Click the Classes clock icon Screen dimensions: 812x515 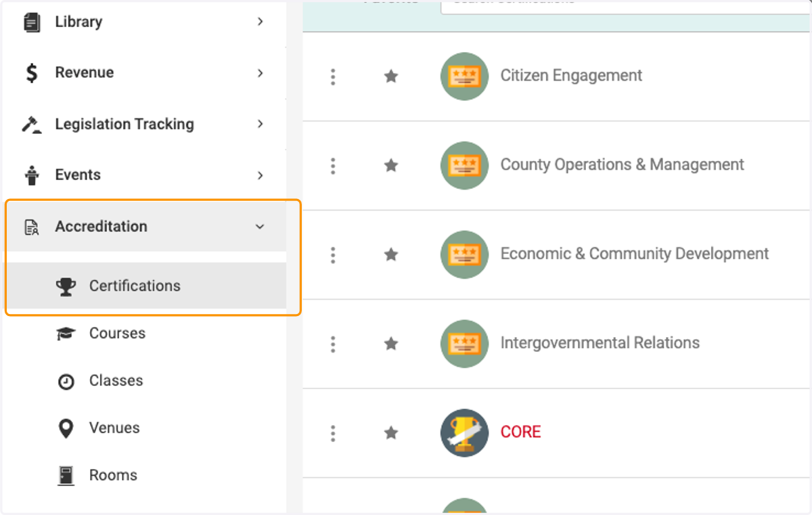(66, 382)
